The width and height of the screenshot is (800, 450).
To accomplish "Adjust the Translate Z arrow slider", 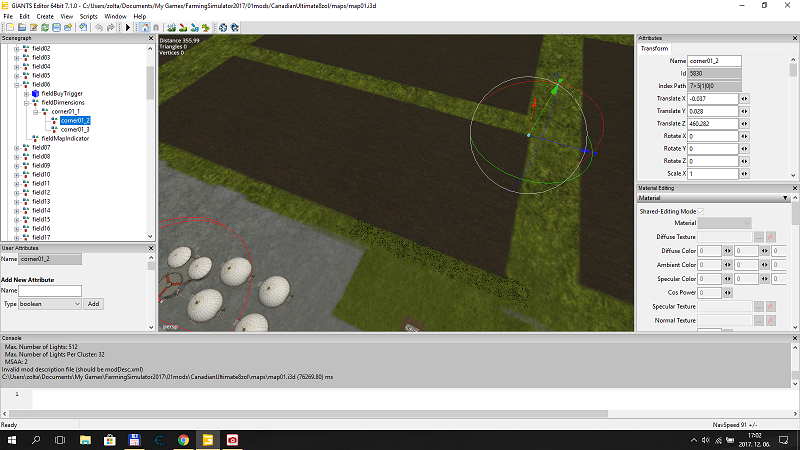I will coord(744,123).
